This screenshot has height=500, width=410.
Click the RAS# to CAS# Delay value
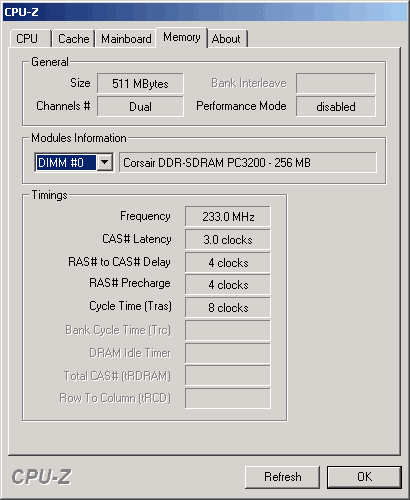coord(228,263)
